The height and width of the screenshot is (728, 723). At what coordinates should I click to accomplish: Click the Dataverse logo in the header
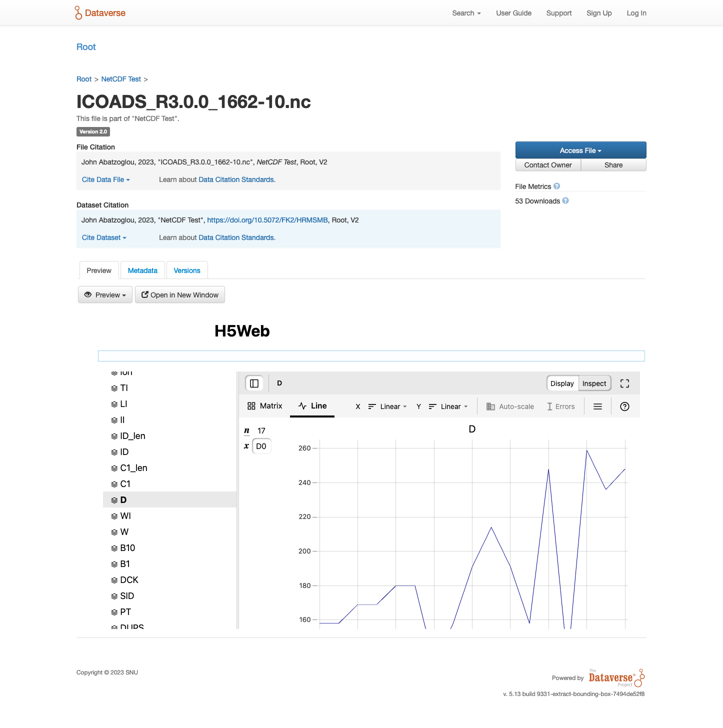[x=100, y=13]
